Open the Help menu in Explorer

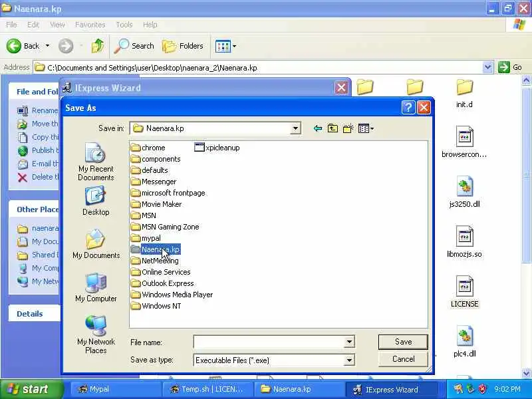[x=150, y=25]
